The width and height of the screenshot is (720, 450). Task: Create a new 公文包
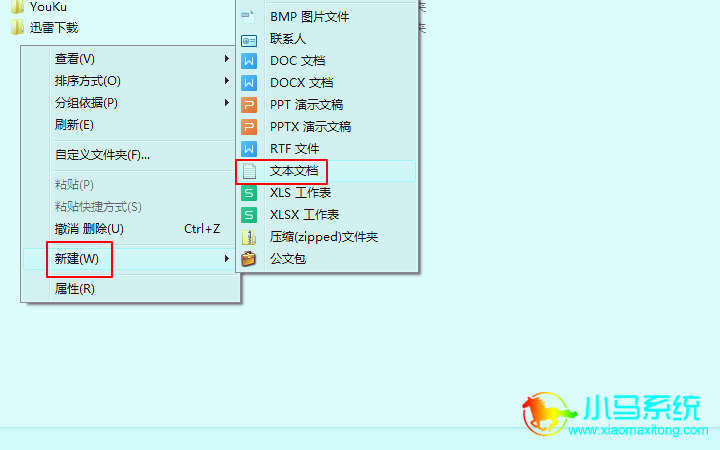[327, 259]
